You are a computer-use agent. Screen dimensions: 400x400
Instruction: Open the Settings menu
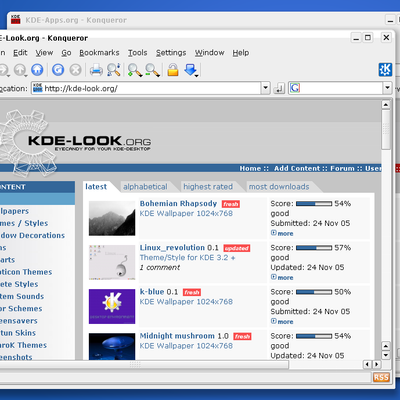[x=171, y=53]
